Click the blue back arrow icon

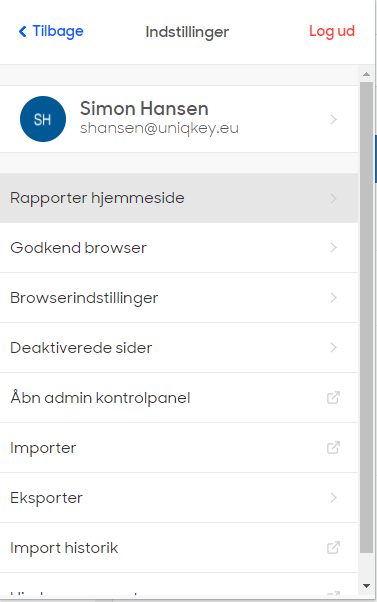pos(23,31)
